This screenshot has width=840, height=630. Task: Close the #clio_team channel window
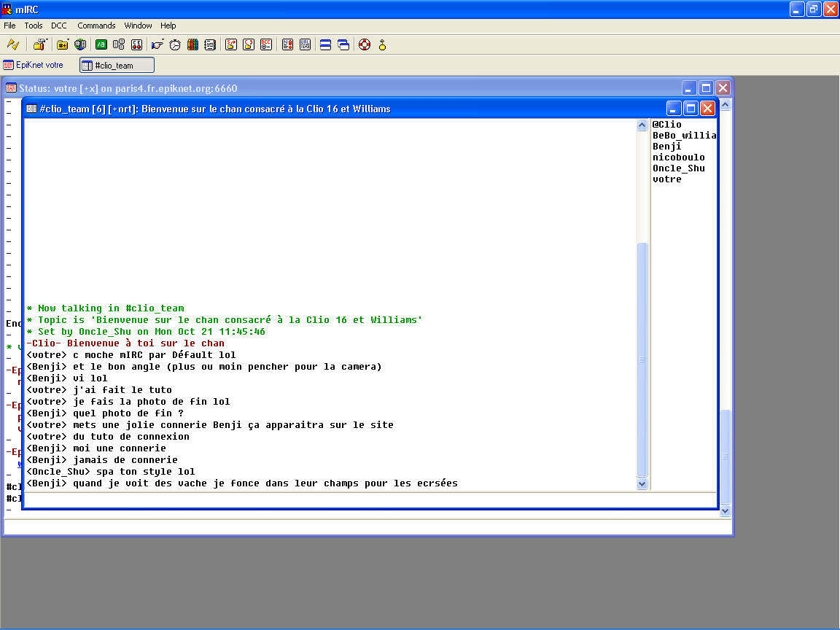pyautogui.click(x=708, y=109)
